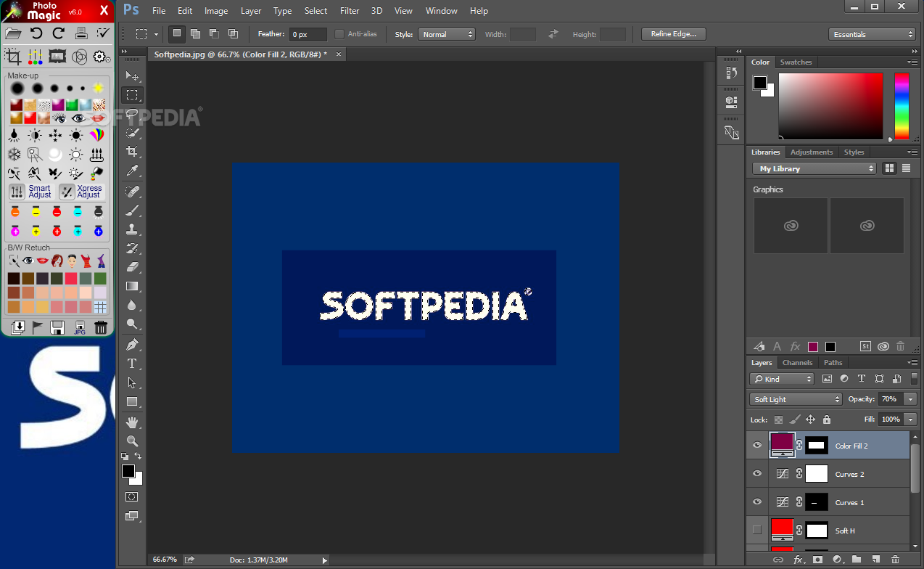Select the Horizontal Type tool
The width and height of the screenshot is (924, 569).
[132, 363]
